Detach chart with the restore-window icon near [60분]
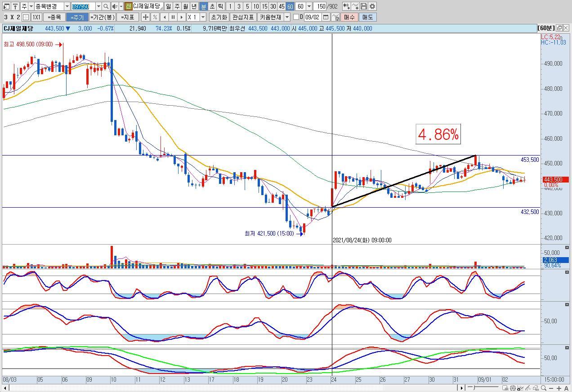 pos(559,28)
